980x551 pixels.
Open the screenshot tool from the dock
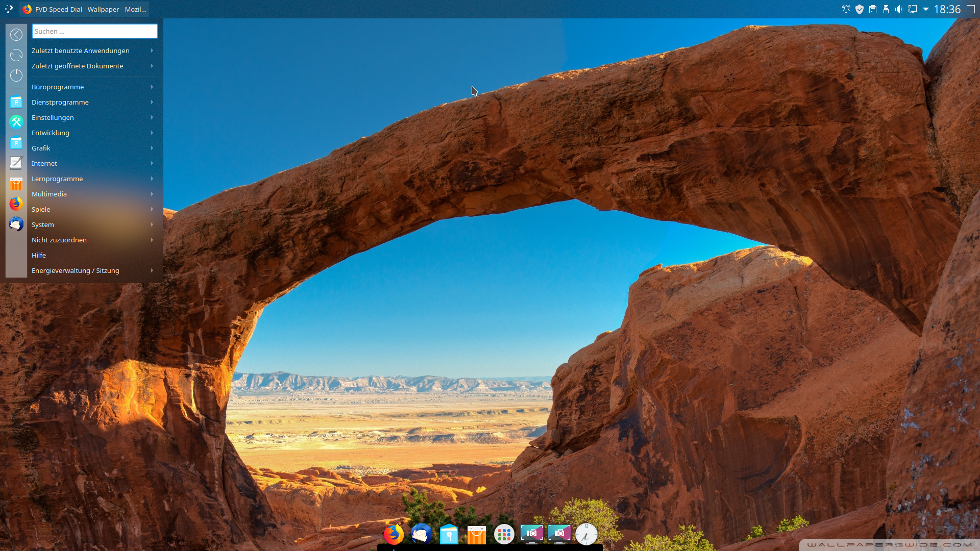[532, 534]
